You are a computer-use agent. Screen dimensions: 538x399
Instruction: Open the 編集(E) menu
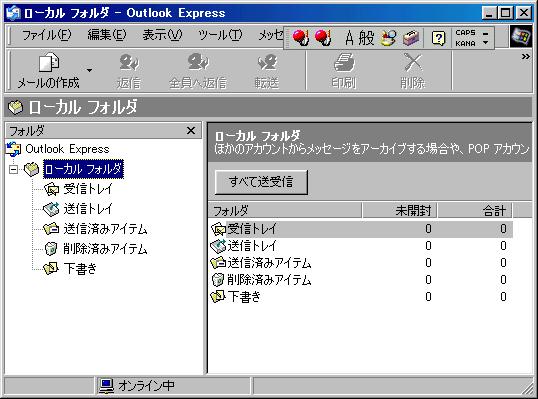107,35
